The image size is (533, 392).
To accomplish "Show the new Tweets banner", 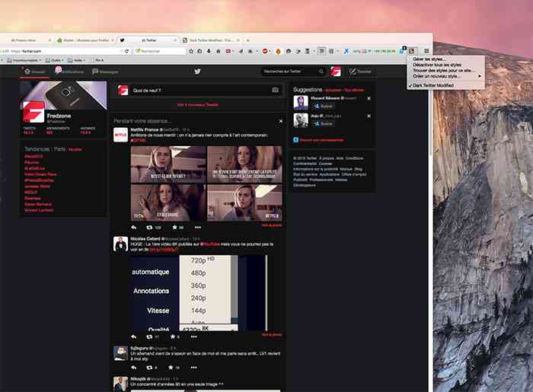I will pyautogui.click(x=197, y=105).
